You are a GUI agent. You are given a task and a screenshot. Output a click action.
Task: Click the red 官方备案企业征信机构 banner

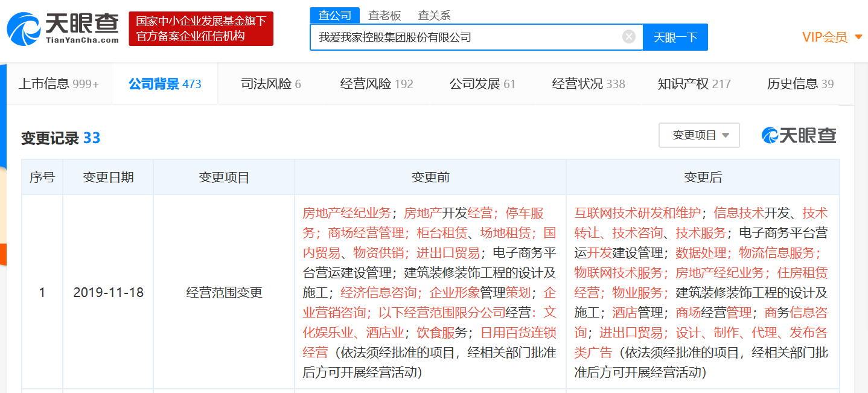pos(201,28)
